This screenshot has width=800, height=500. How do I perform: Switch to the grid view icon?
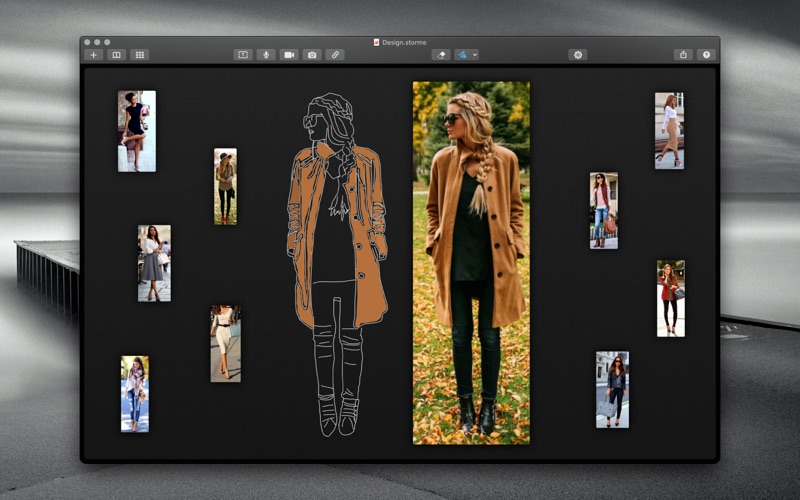140,55
